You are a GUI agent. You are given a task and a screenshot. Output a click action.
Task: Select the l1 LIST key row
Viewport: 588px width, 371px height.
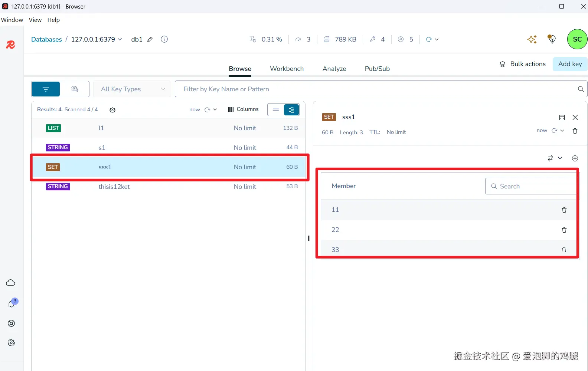(x=168, y=128)
